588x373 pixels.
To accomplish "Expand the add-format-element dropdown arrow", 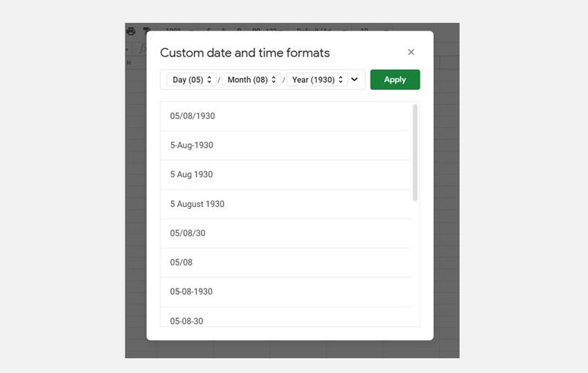I will pos(355,80).
